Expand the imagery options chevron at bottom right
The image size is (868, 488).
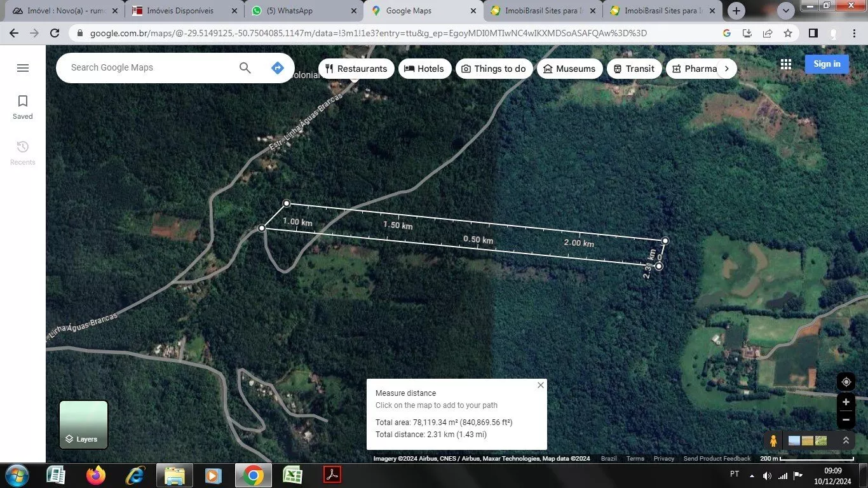(x=846, y=440)
